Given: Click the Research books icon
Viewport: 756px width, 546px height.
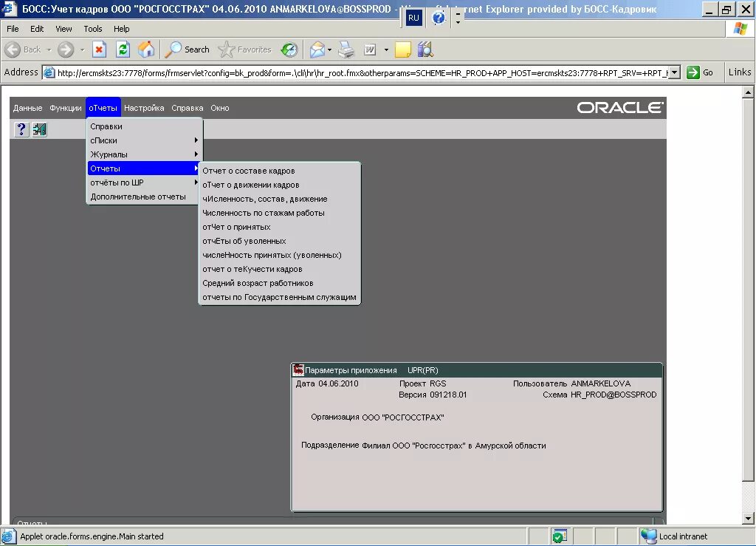Looking at the screenshot, I should coord(425,50).
